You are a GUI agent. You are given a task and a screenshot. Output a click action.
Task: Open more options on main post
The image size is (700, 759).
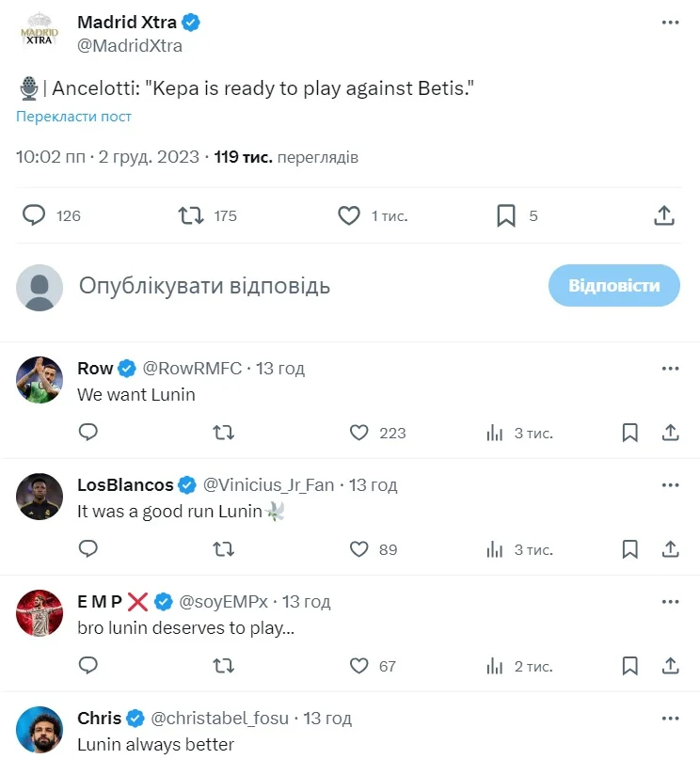(x=670, y=22)
